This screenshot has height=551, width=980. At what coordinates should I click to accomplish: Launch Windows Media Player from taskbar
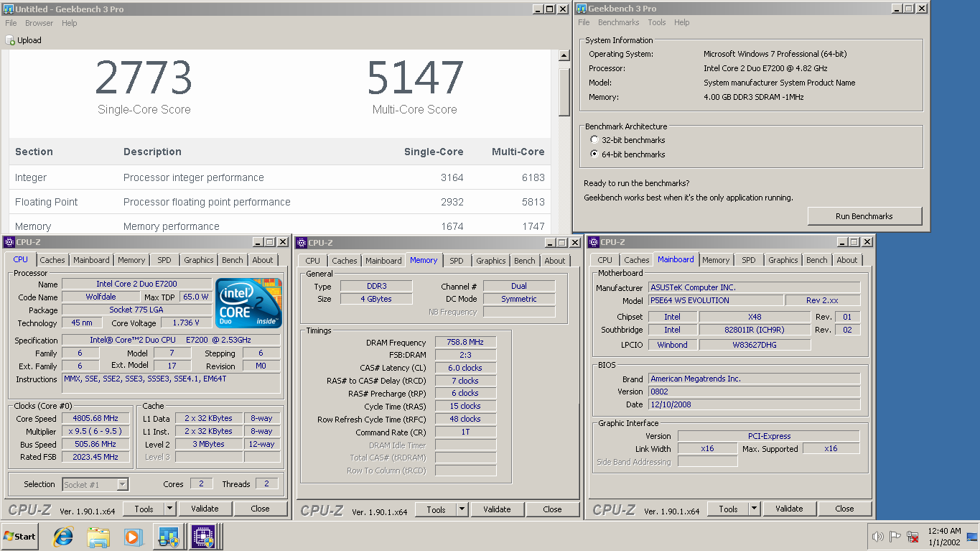coord(133,537)
